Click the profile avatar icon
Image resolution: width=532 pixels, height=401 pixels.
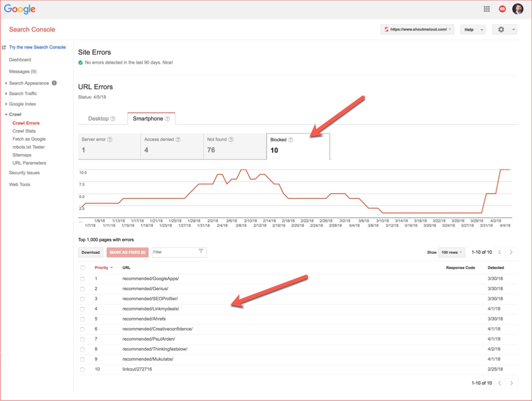pos(518,9)
